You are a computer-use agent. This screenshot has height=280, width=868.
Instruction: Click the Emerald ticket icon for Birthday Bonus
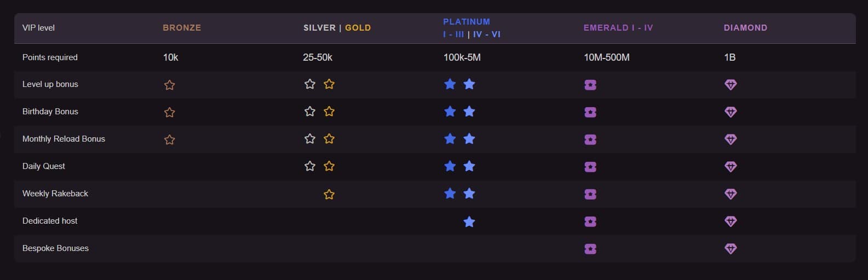(x=590, y=112)
